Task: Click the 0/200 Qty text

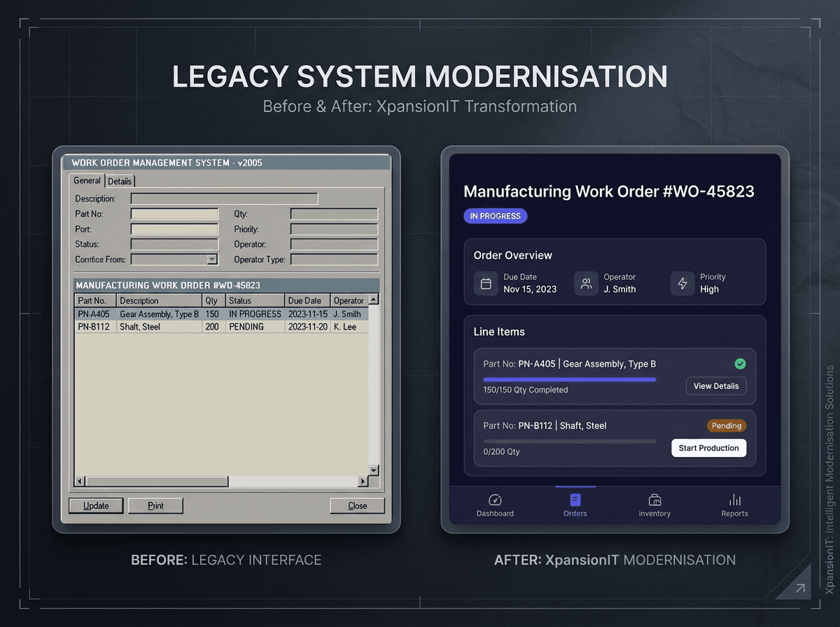Action: pos(502,451)
